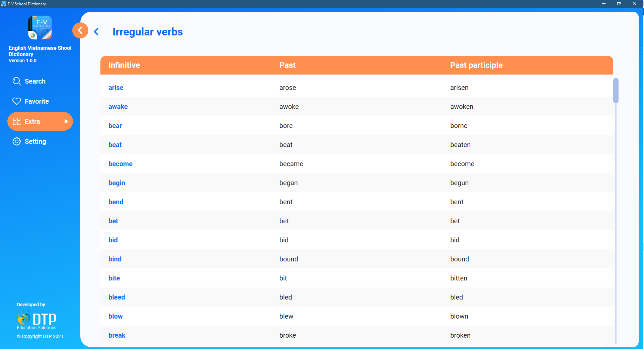
Task: Open the Search menu item
Action: pyautogui.click(x=35, y=81)
